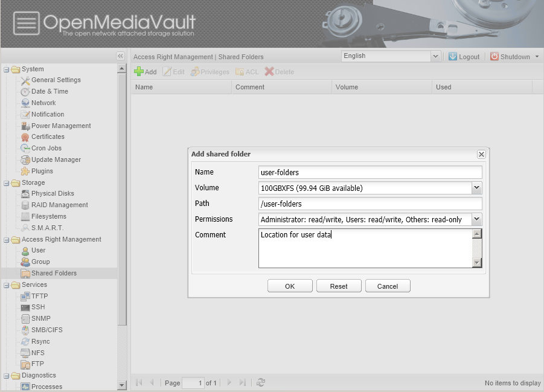Viewport: 544px width, 392px height.
Task: Open RAID Management icon
Action: 25,205
